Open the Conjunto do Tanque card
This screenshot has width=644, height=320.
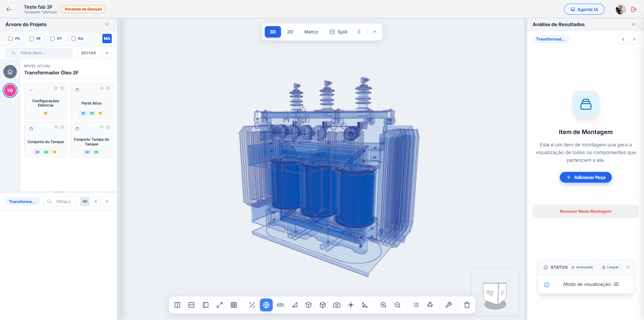[x=46, y=139]
